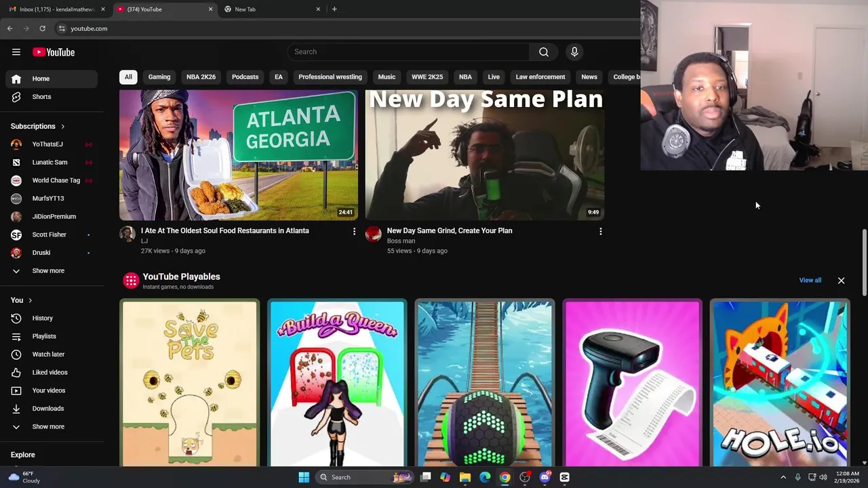Start voice search with microphone icon
868x488 pixels.
coord(574,52)
